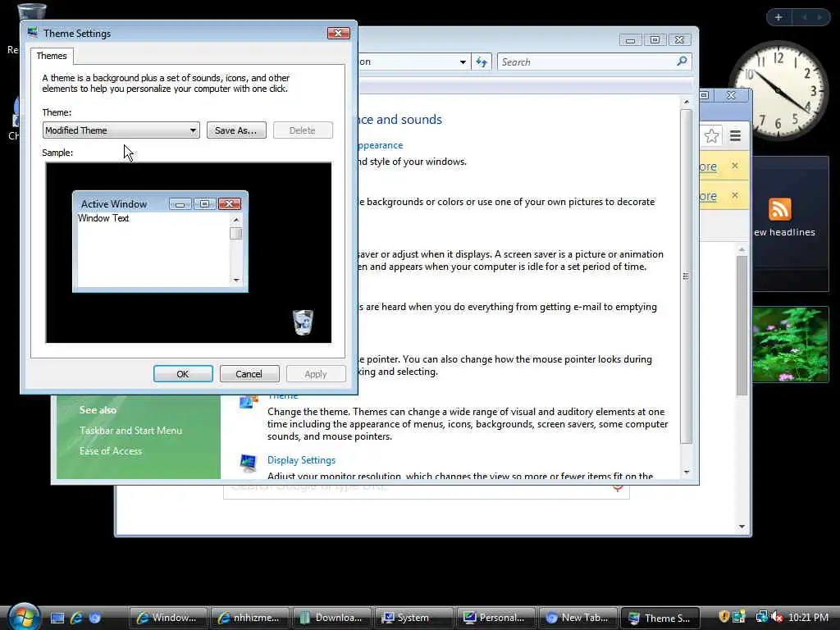The width and height of the screenshot is (840, 630).
Task: Click the refresh button beside address bar
Action: pos(482,62)
